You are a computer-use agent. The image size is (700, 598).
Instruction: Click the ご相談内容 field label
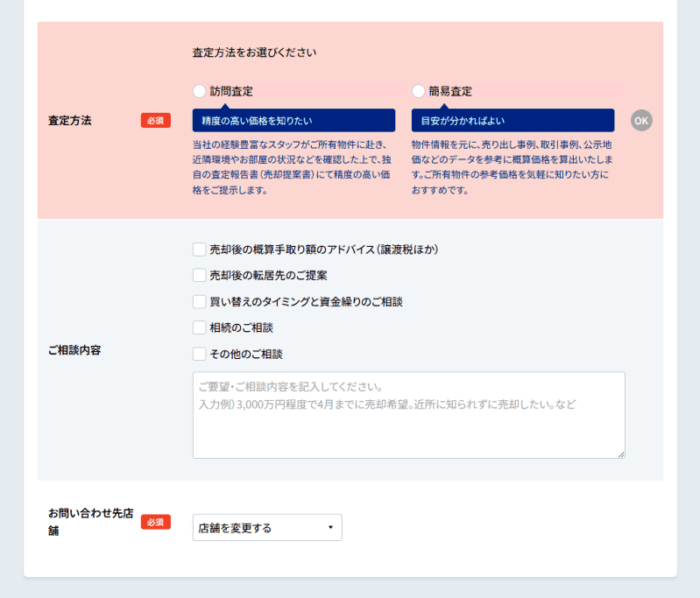point(75,350)
